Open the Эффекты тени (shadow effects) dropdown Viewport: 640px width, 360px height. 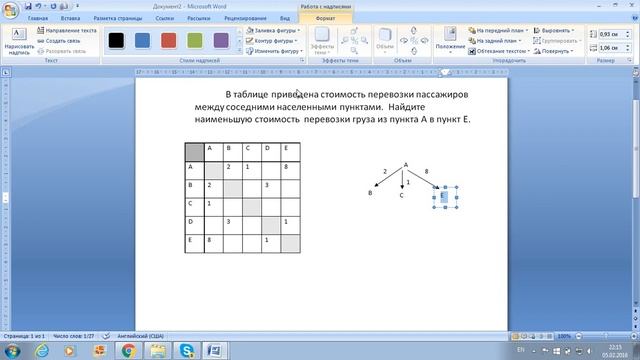pos(322,41)
